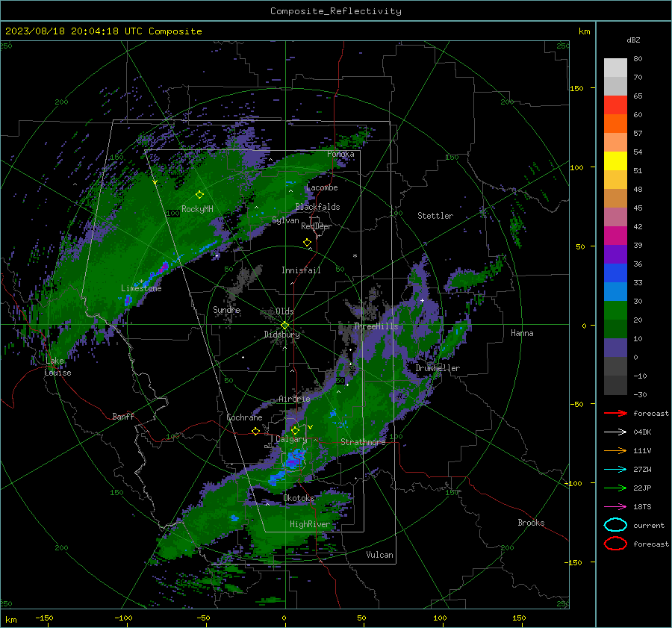The width and height of the screenshot is (672, 628).
Task: Click the Vulcan label
Action: 379,555
